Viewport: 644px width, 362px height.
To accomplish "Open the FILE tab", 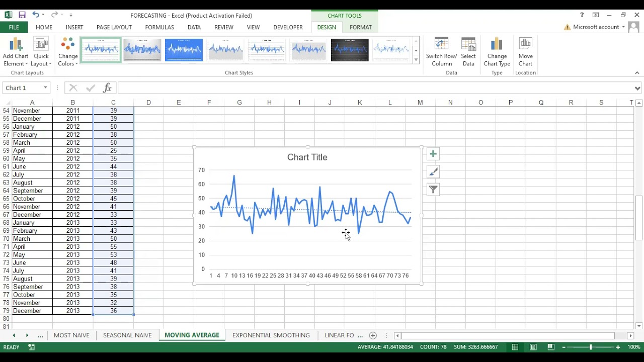I will coord(14,27).
